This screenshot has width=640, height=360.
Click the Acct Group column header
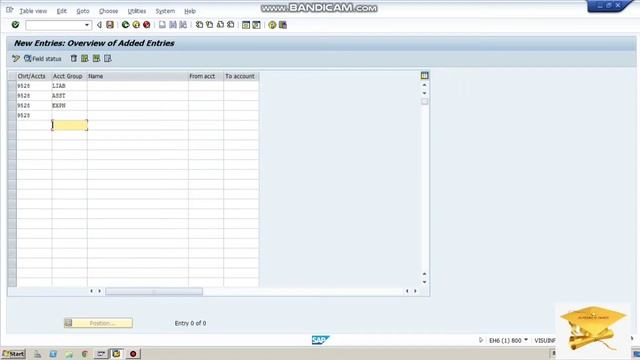(69, 76)
